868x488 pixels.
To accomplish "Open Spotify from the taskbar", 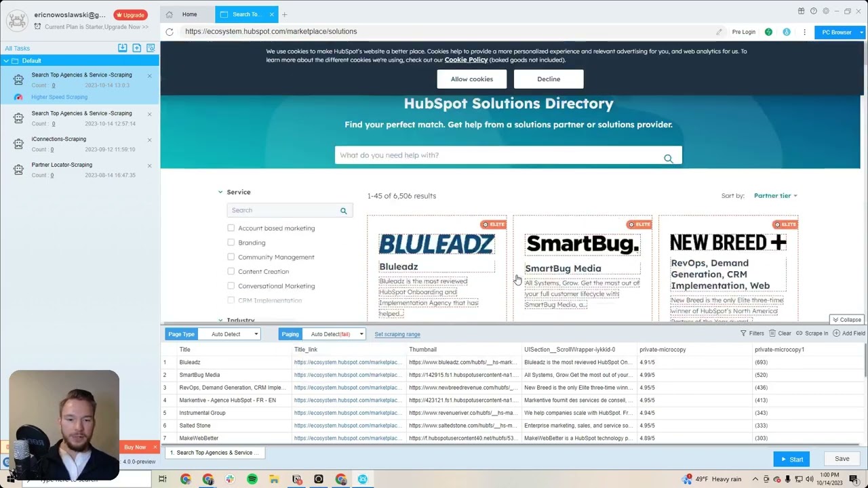I will click(252, 480).
